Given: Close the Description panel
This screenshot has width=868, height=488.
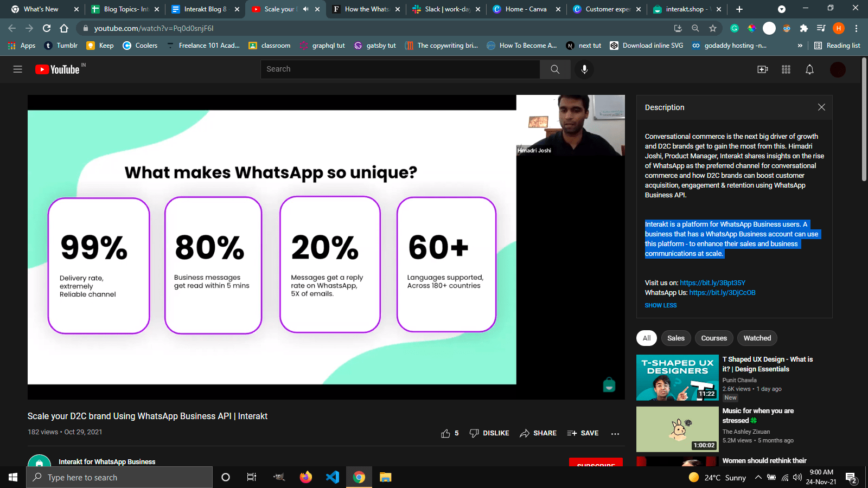Looking at the screenshot, I should point(821,107).
